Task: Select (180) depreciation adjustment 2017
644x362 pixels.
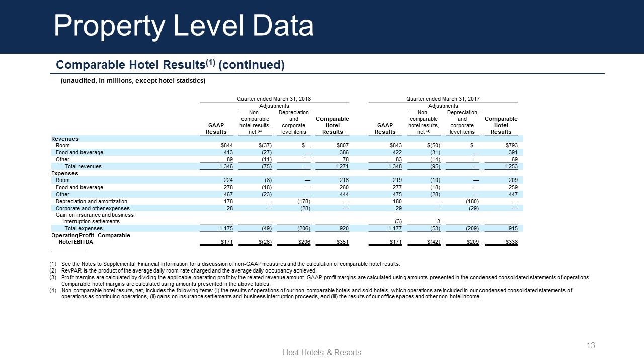Action: click(472, 201)
